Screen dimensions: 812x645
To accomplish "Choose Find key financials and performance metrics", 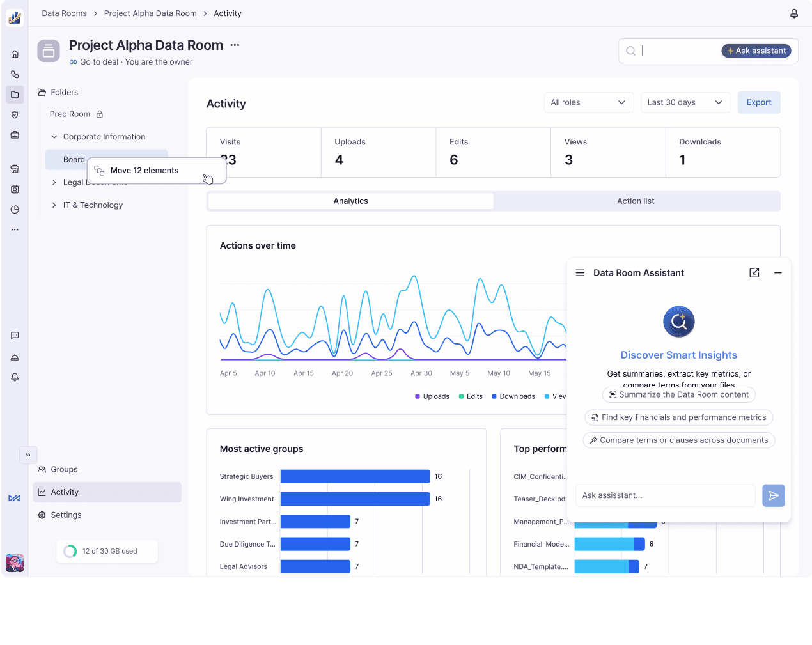I will click(x=679, y=417).
